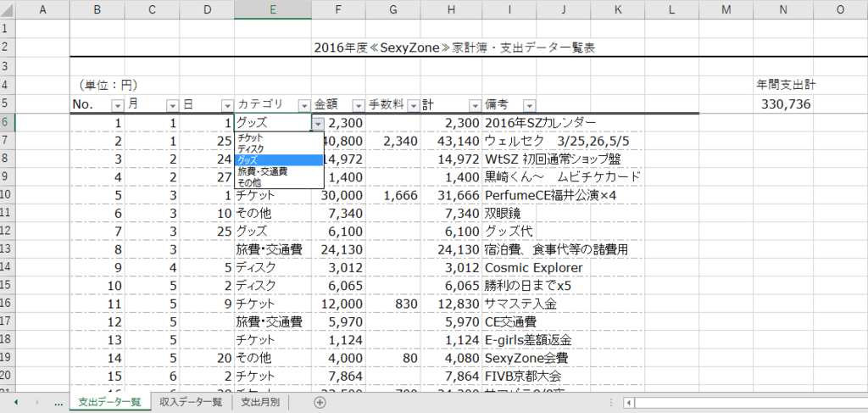Image resolution: width=868 pixels, height=413 pixels.
Task: Select the cell 勝利の日までx5
Action: (x=527, y=287)
